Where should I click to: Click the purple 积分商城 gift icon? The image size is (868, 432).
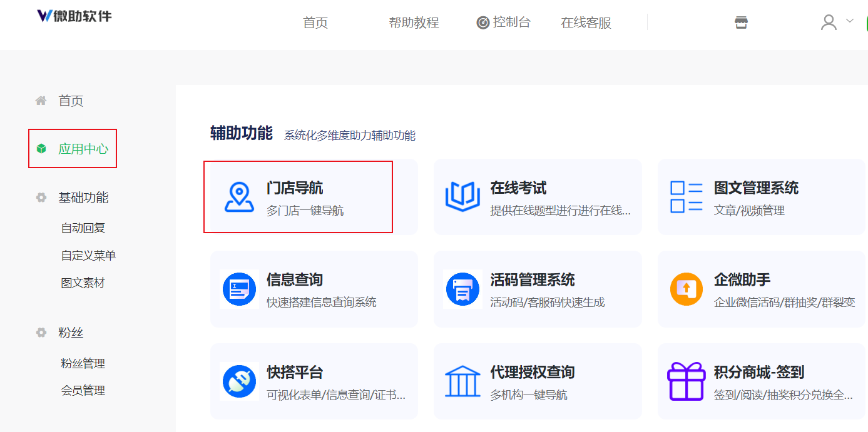[686, 381]
